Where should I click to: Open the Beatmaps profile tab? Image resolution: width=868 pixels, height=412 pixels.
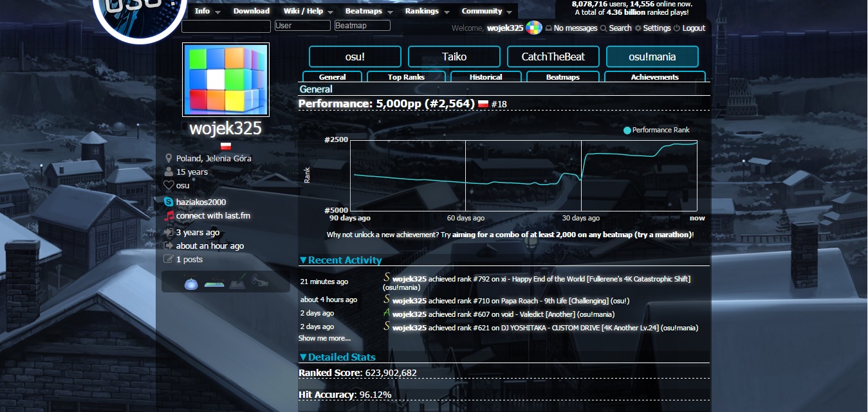pyautogui.click(x=563, y=76)
